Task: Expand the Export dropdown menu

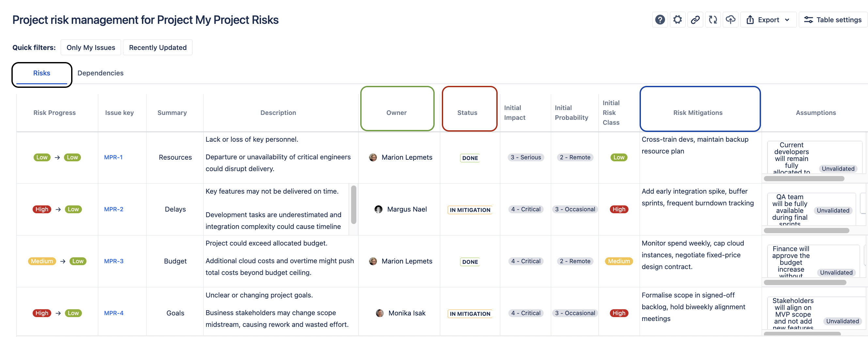Action: click(768, 20)
